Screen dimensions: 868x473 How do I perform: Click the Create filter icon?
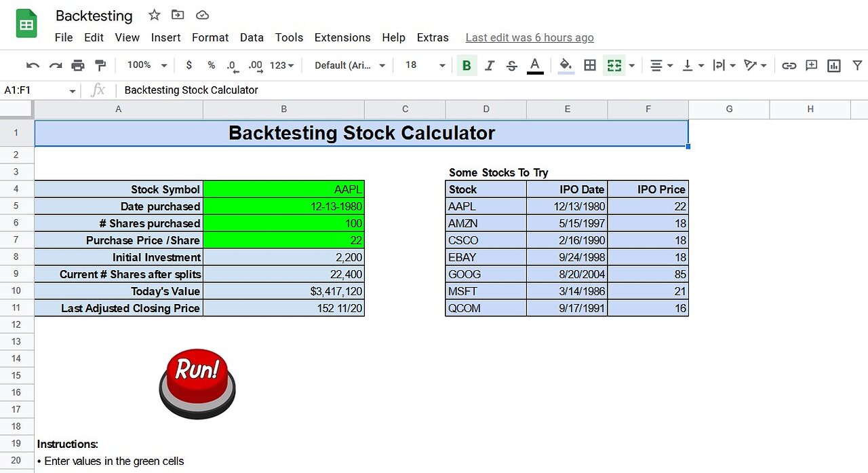(857, 65)
